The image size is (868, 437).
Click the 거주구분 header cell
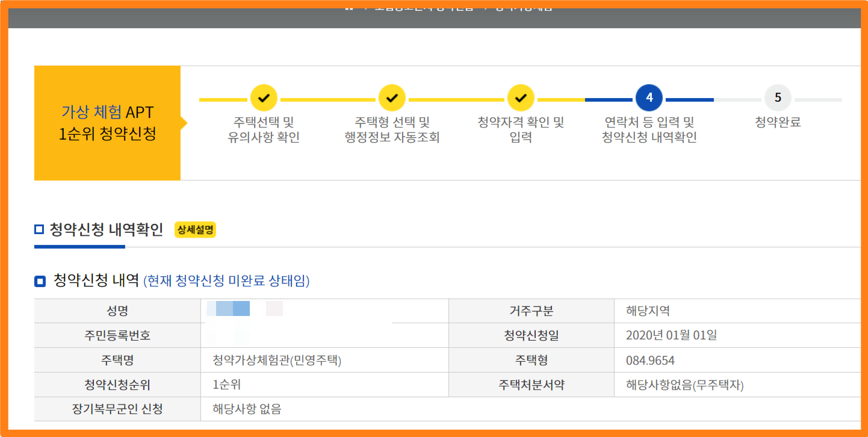[532, 311]
